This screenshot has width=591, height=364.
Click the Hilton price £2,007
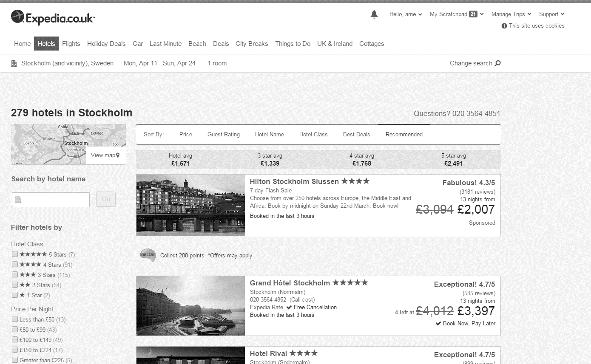476,209
